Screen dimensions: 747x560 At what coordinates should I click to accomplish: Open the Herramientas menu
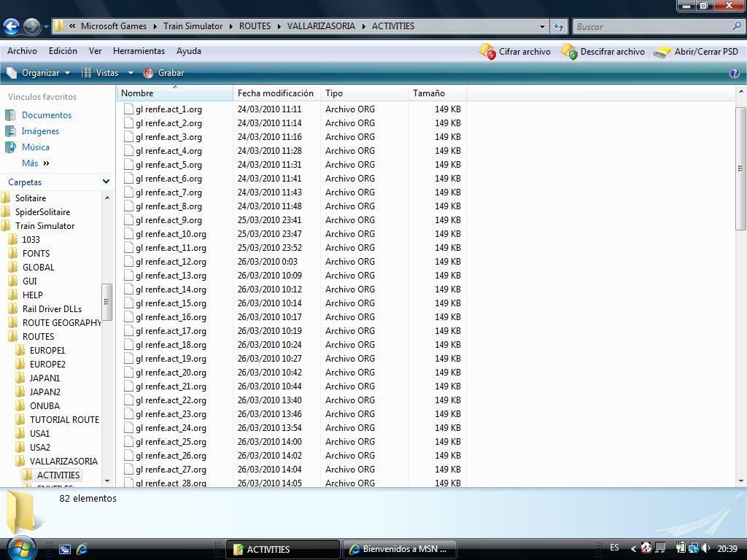click(x=139, y=51)
